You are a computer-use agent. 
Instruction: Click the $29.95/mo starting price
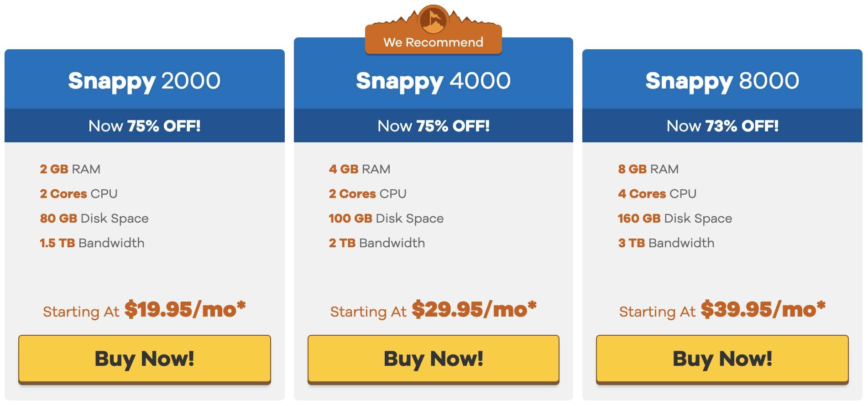click(x=474, y=309)
